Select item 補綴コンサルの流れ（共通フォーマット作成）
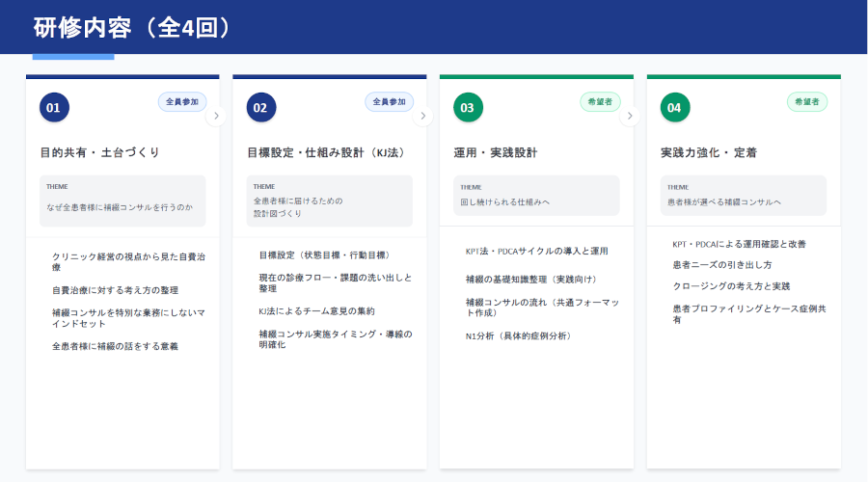Viewport: 868px width, 482px height. 542,308
